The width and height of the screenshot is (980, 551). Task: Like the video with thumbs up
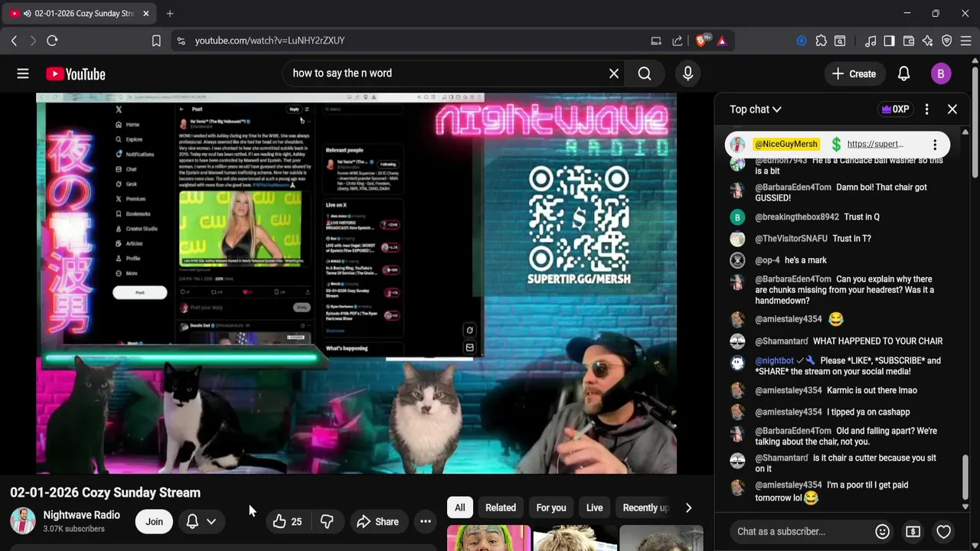pos(287,522)
